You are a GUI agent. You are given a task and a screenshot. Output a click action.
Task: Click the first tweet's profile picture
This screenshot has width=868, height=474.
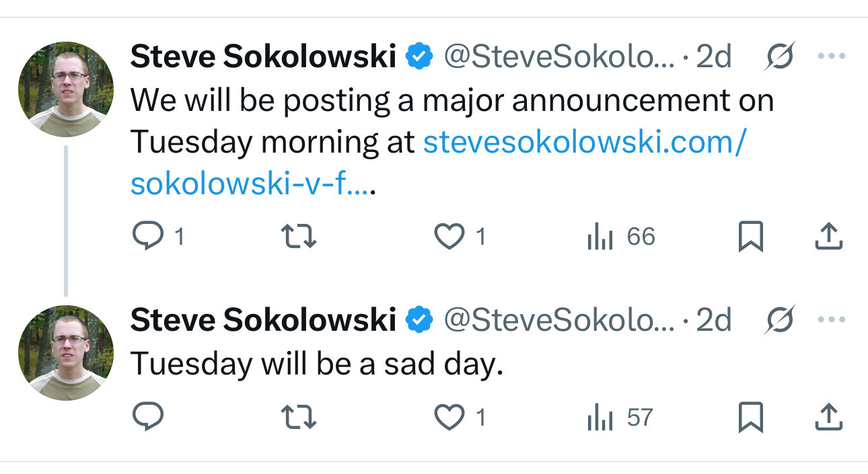click(66, 89)
